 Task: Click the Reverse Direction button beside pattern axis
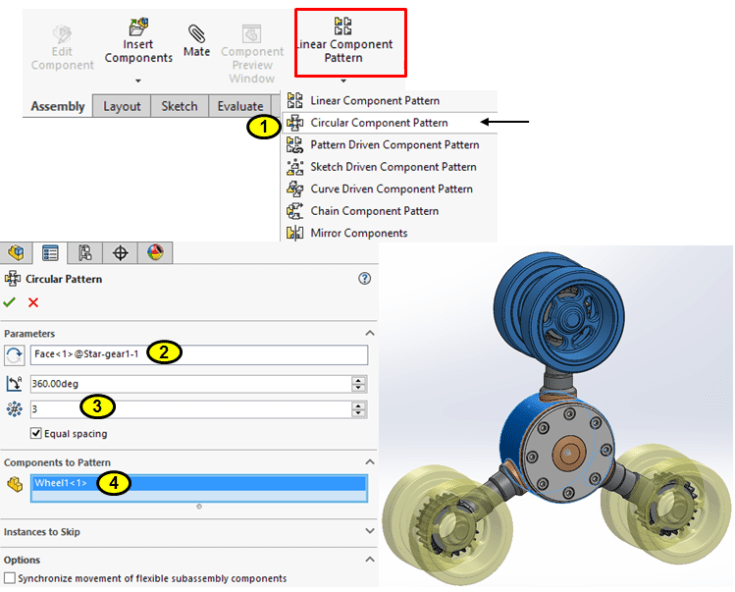pyautogui.click(x=14, y=355)
